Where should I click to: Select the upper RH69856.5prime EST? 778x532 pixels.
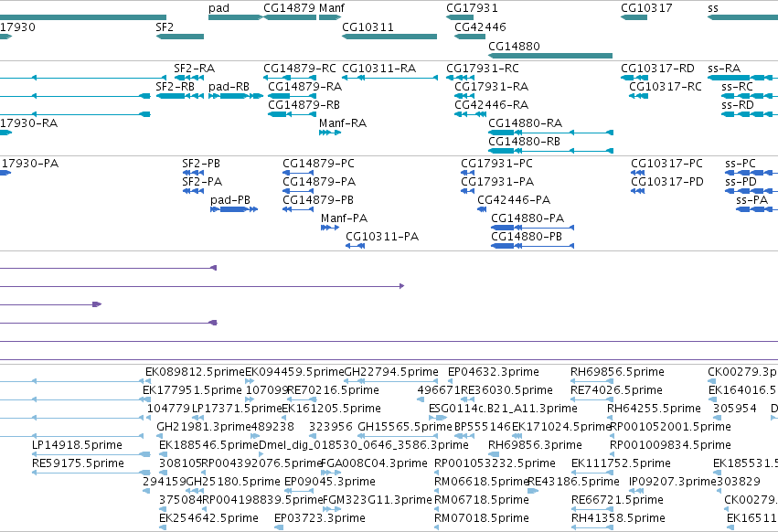[x=591, y=381]
